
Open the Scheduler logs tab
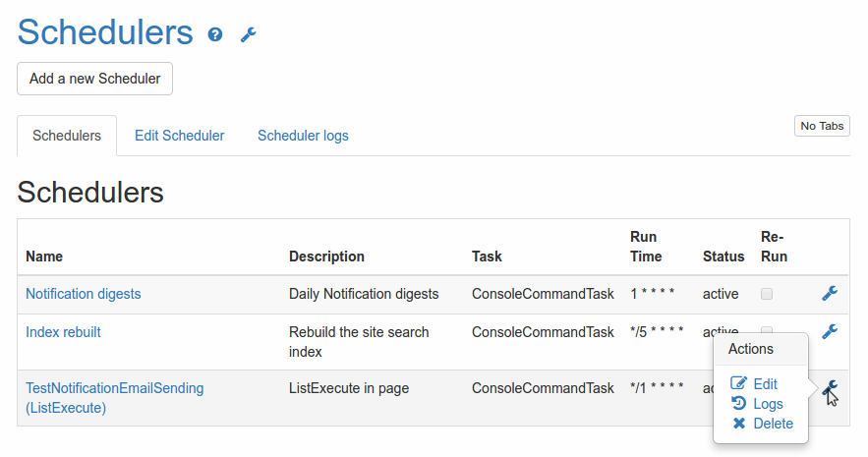pos(303,136)
